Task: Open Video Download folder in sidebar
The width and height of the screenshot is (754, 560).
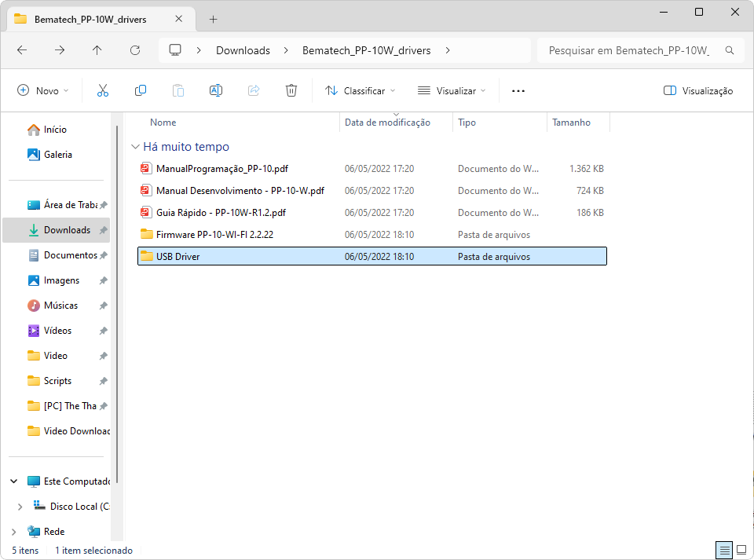Action: pos(57,430)
